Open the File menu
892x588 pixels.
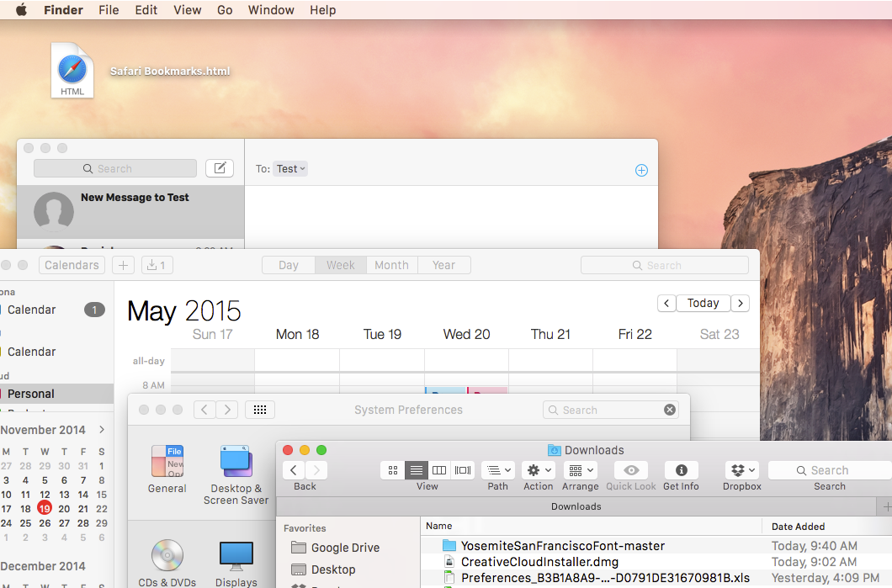pyautogui.click(x=109, y=9)
